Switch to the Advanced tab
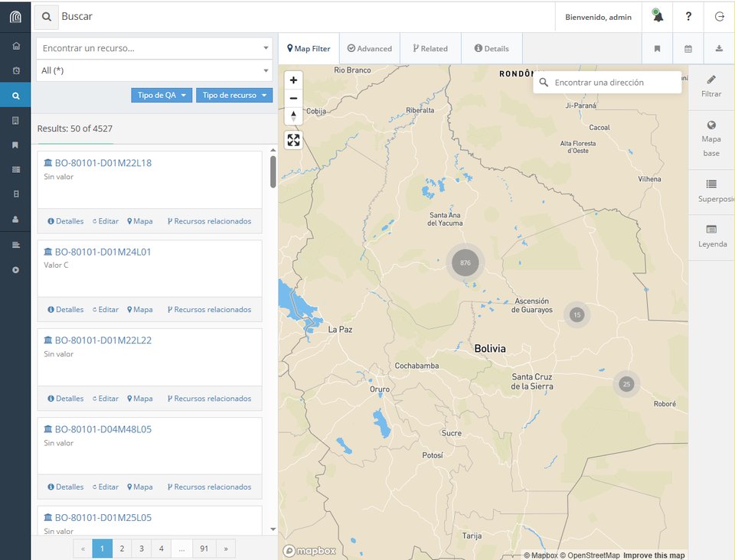 point(369,49)
